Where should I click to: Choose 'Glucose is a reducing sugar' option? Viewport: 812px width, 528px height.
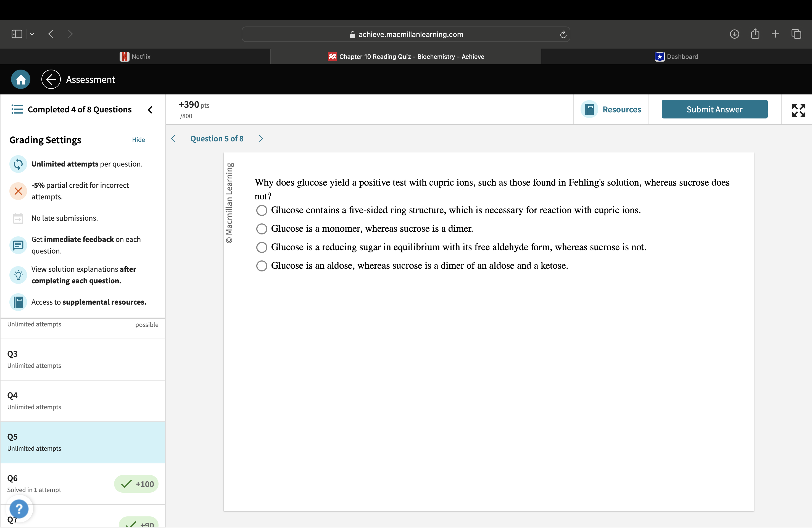point(262,247)
